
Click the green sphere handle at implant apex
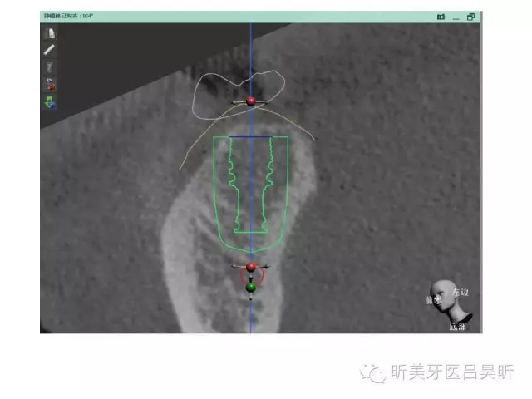click(251, 287)
